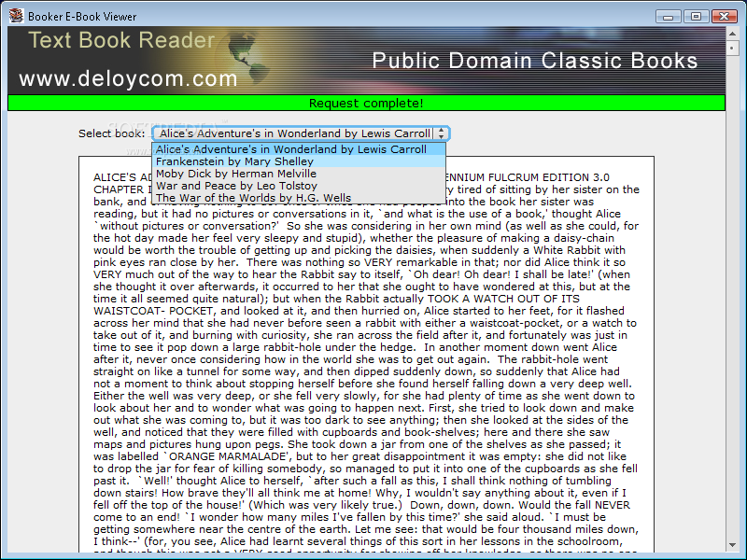Choose The War of the Worlds by H.G. Wells
The height and width of the screenshot is (560, 747).
(x=299, y=198)
